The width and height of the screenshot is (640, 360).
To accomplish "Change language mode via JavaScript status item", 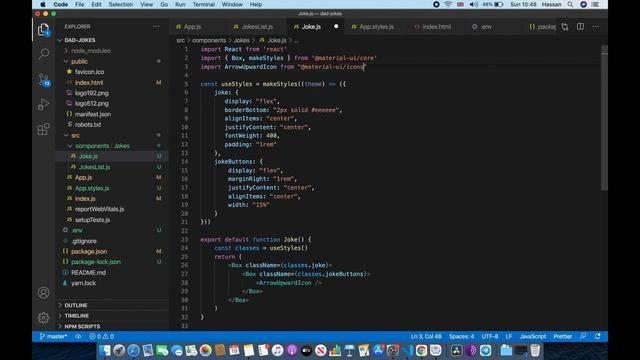I will tap(533, 336).
